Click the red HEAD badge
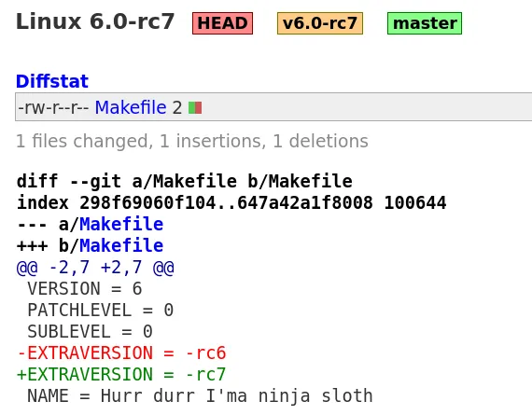The height and width of the screenshot is (415, 532). pyautogui.click(x=222, y=23)
